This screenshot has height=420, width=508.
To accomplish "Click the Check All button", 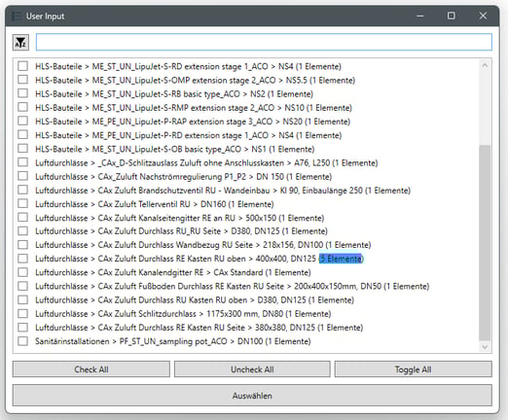I will pos(91,369).
